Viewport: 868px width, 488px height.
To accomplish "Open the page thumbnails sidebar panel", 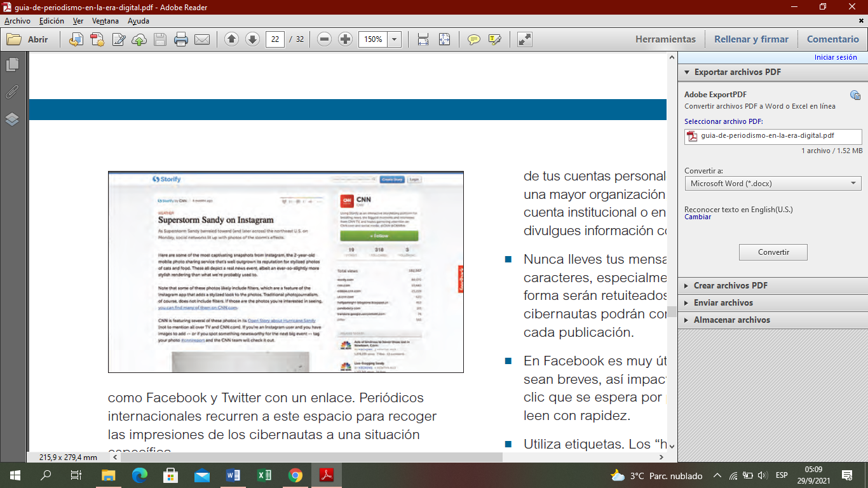I will coord(12,65).
